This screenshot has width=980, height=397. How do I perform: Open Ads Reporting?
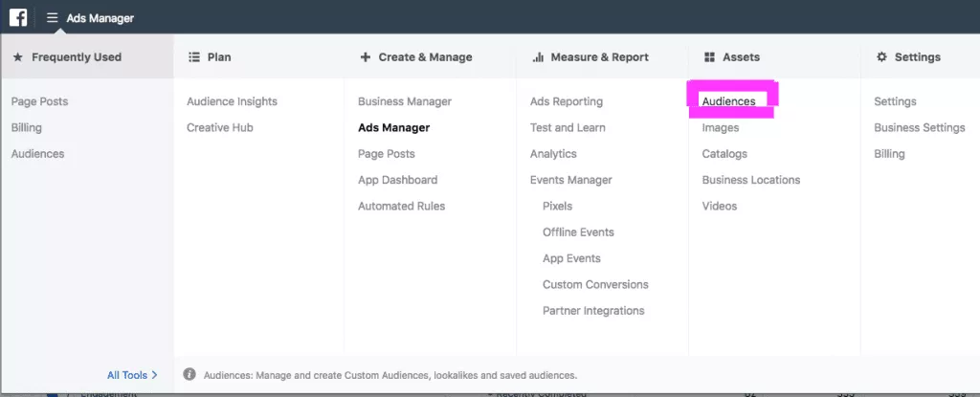pyautogui.click(x=567, y=101)
